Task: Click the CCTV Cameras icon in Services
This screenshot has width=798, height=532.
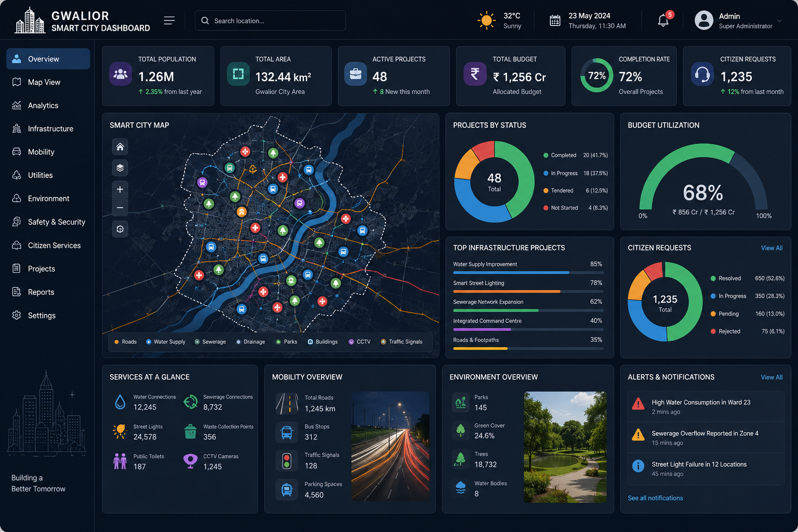Action: point(191,461)
